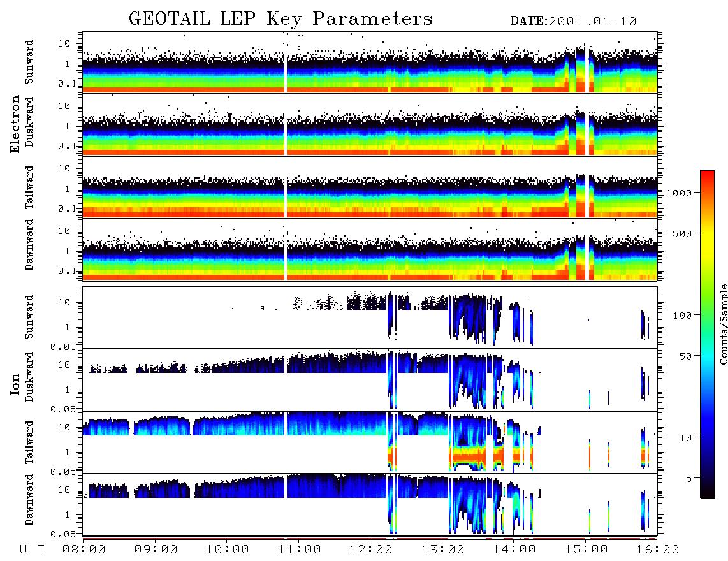
Task: Click the "0.05" tick of Ion Dawnward panel
Action: (64, 534)
